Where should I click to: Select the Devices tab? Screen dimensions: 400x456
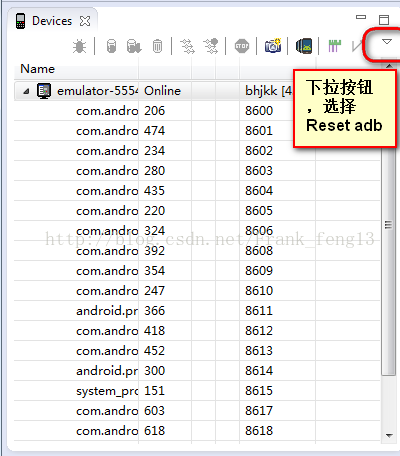52,21
